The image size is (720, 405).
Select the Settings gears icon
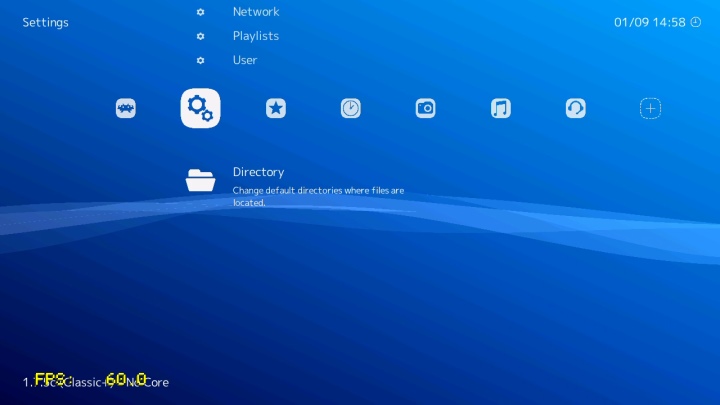tap(200, 108)
